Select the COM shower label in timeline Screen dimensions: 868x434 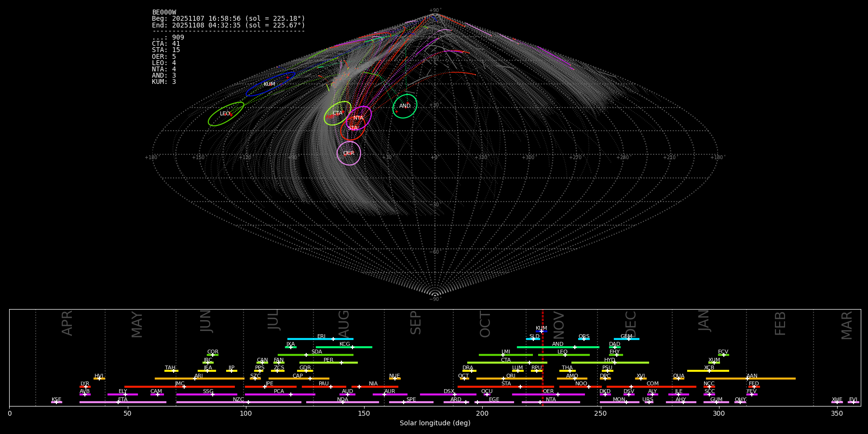652,384
